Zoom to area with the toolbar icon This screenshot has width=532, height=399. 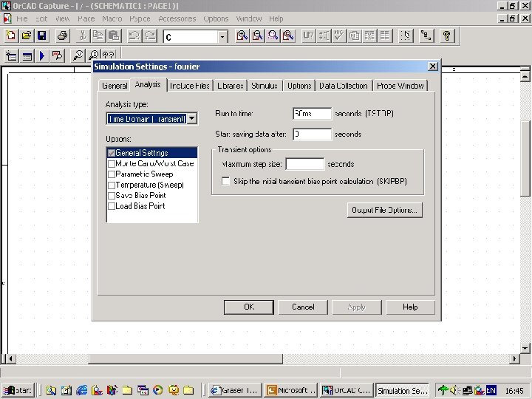click(273, 35)
